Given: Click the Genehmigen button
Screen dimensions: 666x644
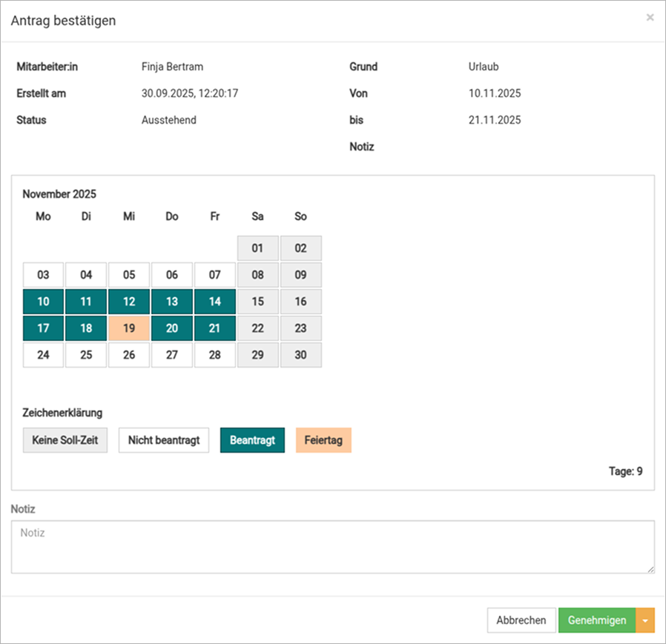Looking at the screenshot, I should pyautogui.click(x=596, y=620).
